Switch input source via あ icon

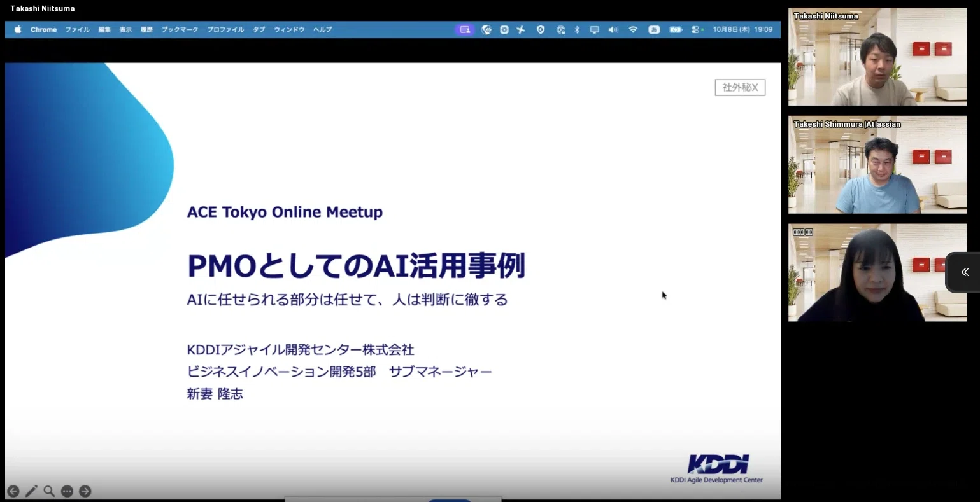pos(654,29)
